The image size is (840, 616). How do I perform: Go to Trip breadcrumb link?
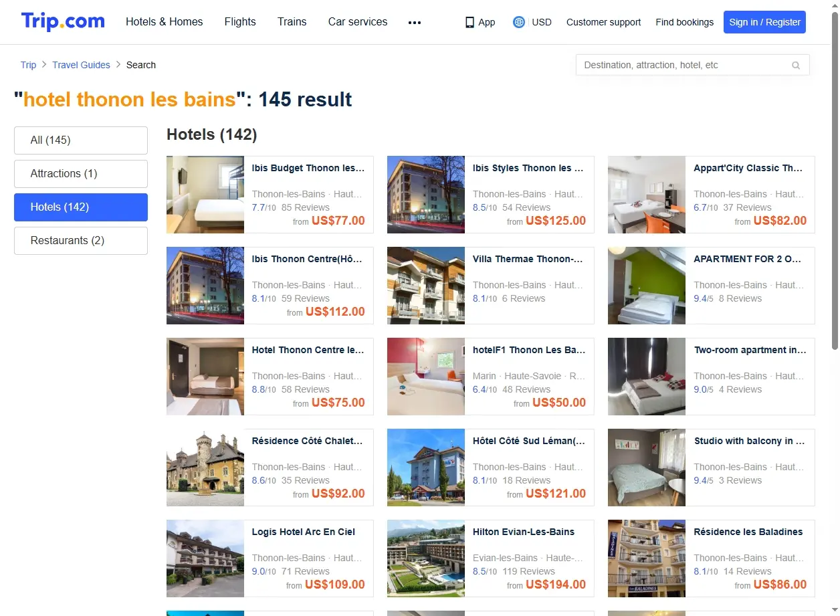pos(28,65)
